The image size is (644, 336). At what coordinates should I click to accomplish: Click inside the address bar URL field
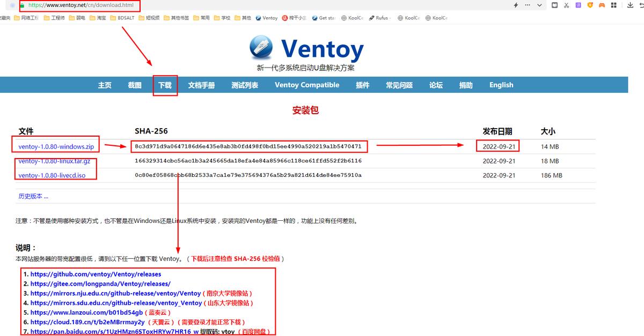(x=80, y=5)
